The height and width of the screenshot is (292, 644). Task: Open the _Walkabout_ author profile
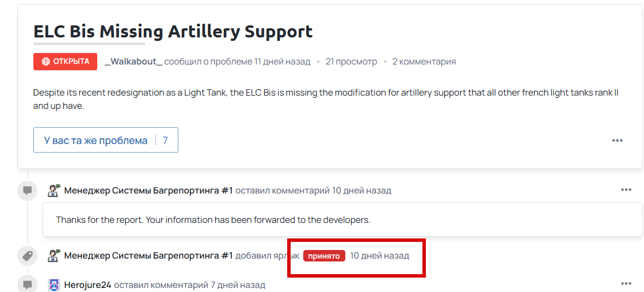[x=133, y=62]
